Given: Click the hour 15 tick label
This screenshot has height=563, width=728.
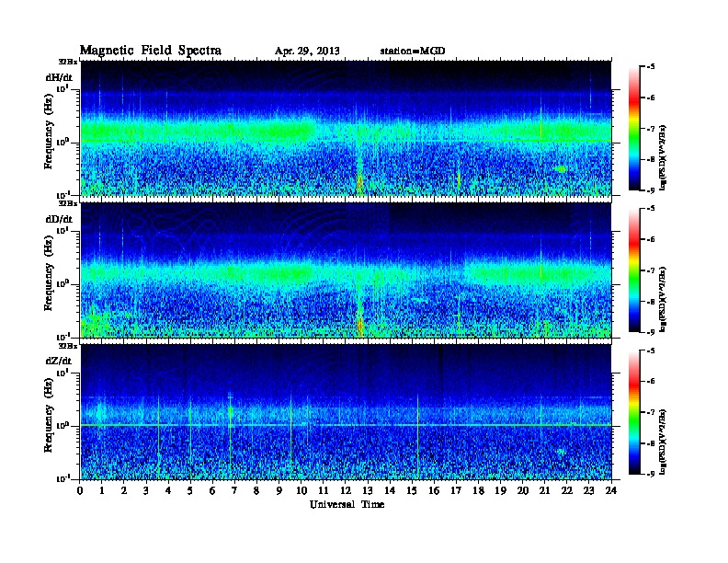Looking at the screenshot, I should point(412,491).
